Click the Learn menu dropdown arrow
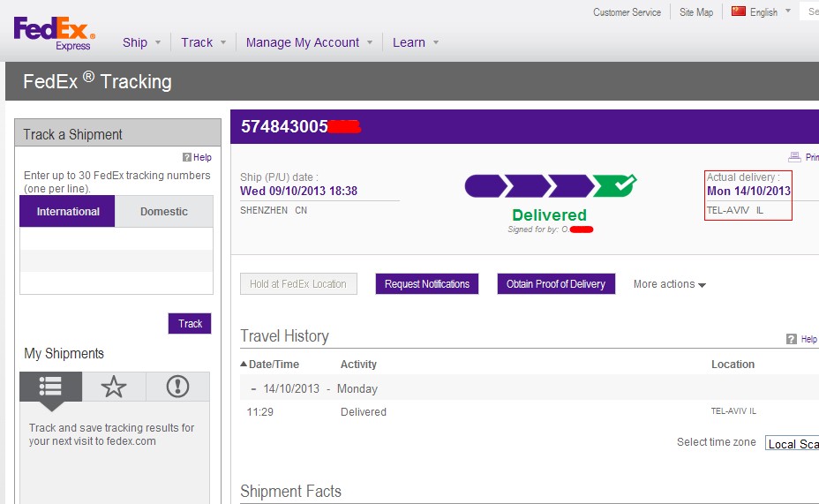This screenshot has width=819, height=504. click(436, 43)
